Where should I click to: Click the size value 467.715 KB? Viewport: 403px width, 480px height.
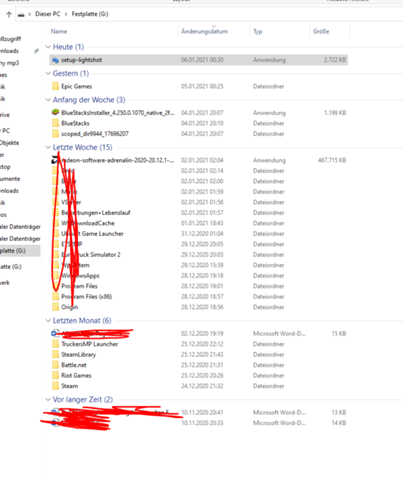click(332, 160)
